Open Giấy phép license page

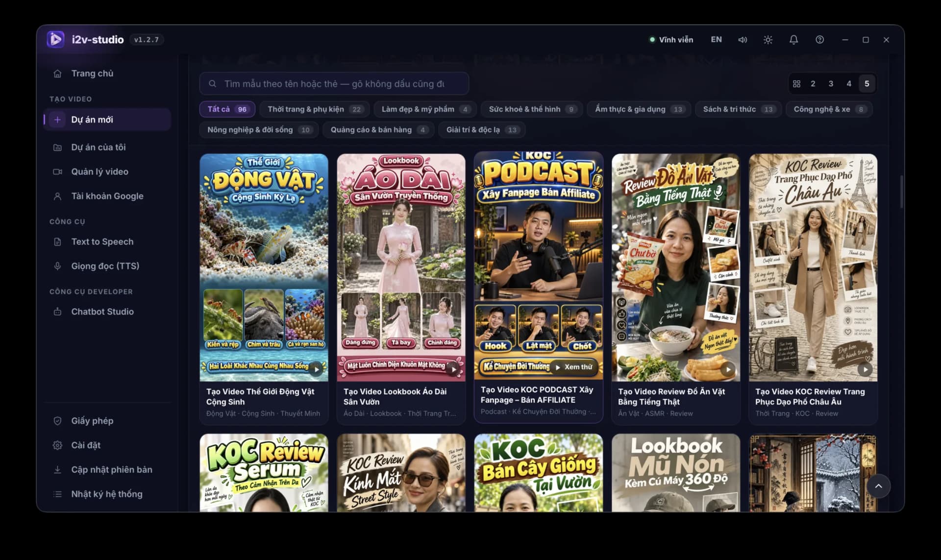[x=107, y=421]
